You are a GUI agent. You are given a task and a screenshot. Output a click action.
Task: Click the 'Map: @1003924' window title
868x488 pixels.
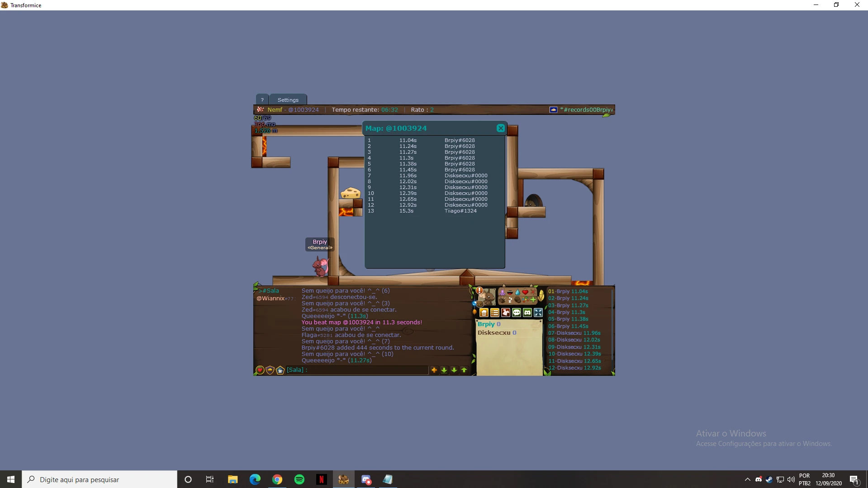click(396, 128)
